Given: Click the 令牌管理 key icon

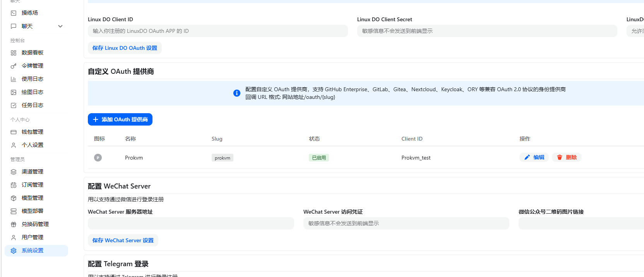Looking at the screenshot, I should (x=14, y=66).
